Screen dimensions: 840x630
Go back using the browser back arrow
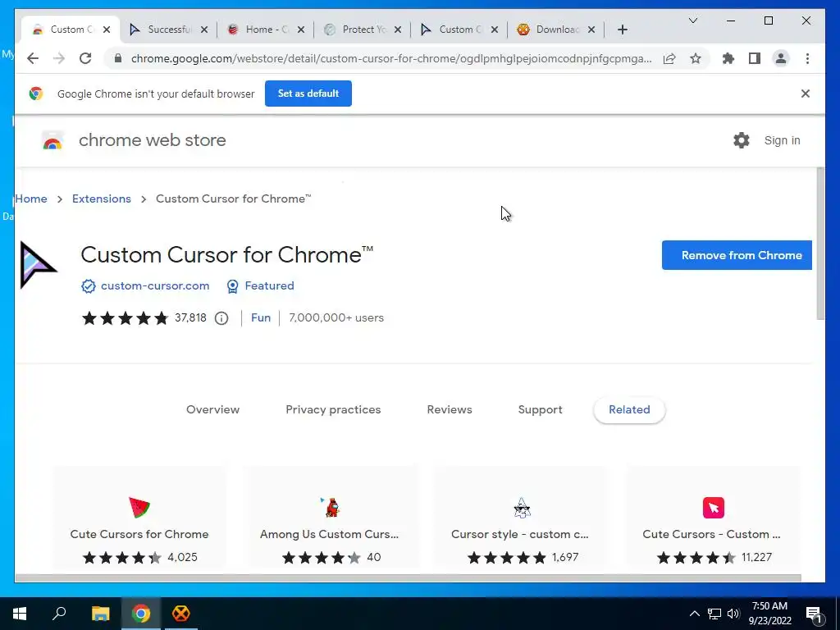(33, 58)
